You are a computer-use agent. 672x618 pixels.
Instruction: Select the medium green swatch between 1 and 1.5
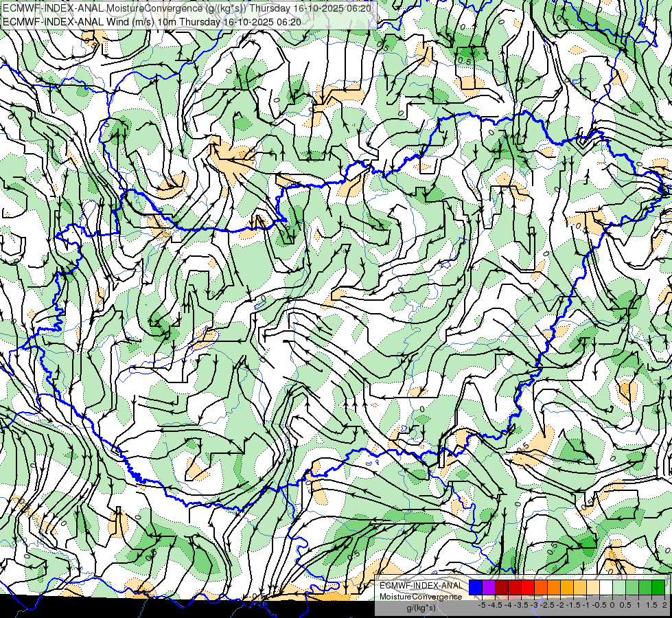pos(645,588)
